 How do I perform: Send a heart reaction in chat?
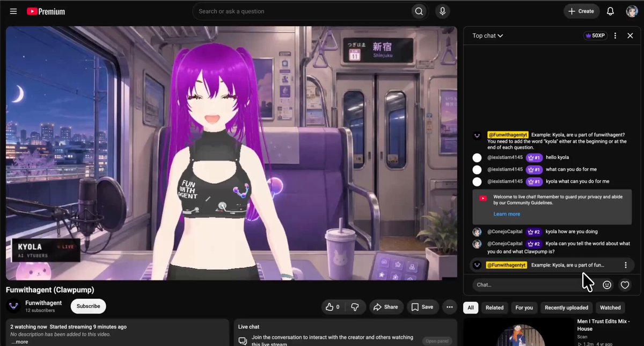(625, 285)
